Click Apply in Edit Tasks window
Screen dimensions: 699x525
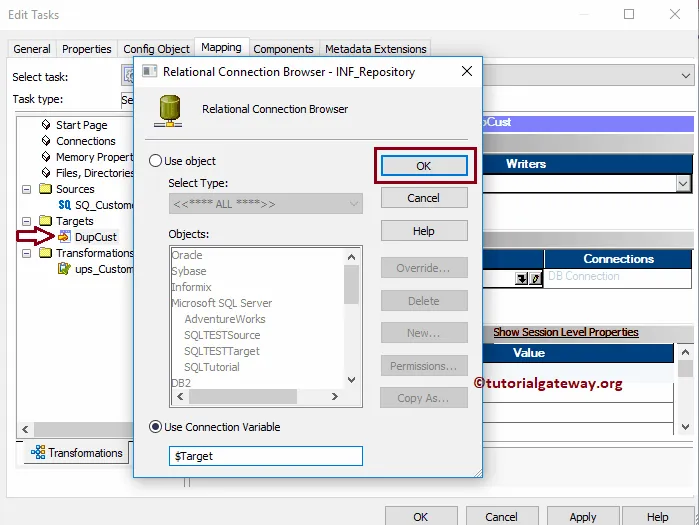tap(583, 516)
